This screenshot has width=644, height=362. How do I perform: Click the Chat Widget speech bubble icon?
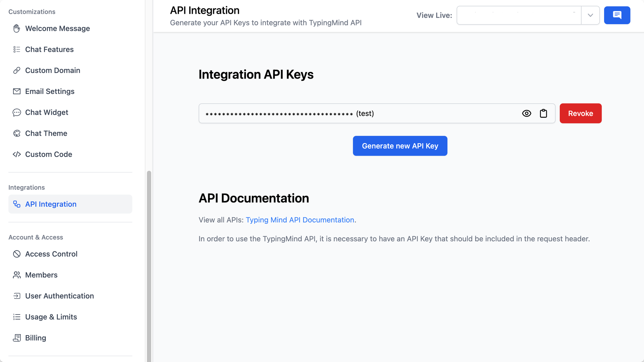17,112
